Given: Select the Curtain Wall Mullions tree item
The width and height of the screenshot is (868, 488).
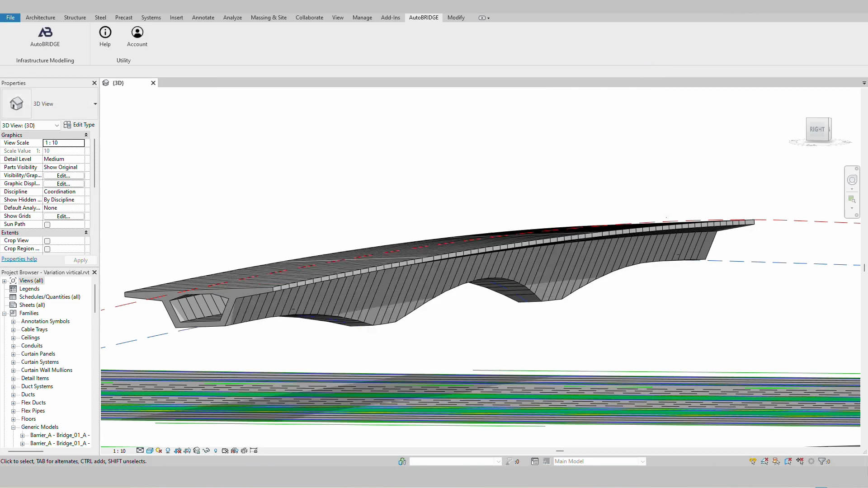Looking at the screenshot, I should 47,370.
